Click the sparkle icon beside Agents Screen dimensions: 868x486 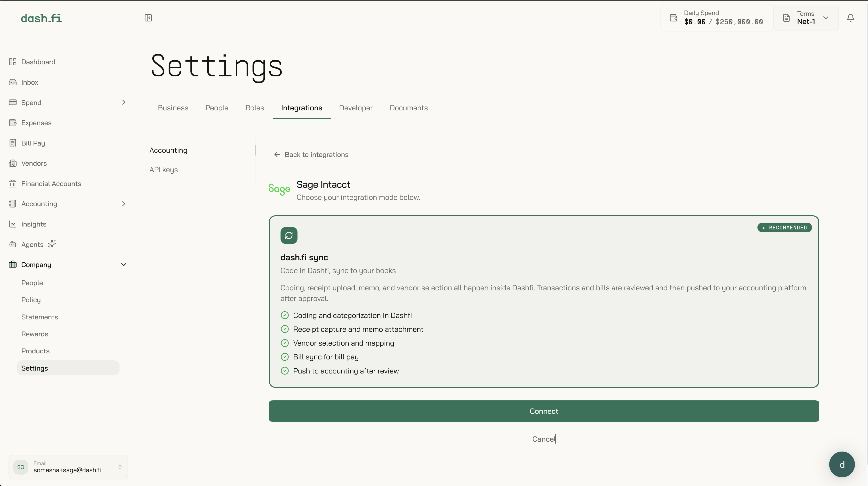pos(52,244)
